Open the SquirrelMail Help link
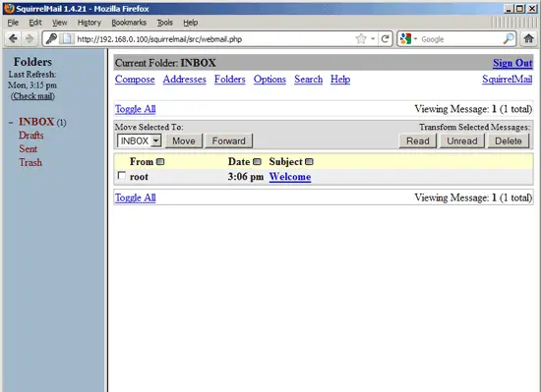Screen dimensions: 541x392 coord(340,80)
